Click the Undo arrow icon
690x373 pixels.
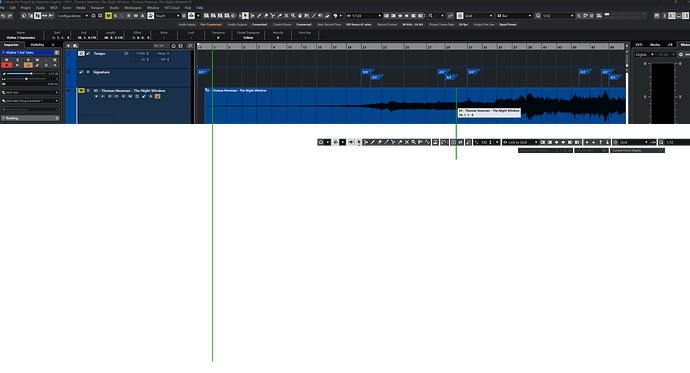pyautogui.click(x=3, y=16)
